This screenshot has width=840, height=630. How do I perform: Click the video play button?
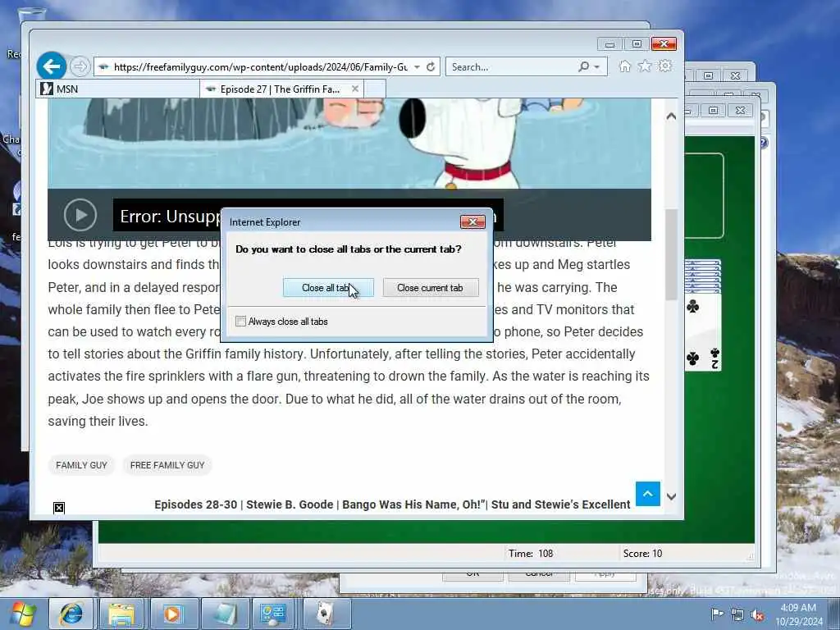click(80, 215)
